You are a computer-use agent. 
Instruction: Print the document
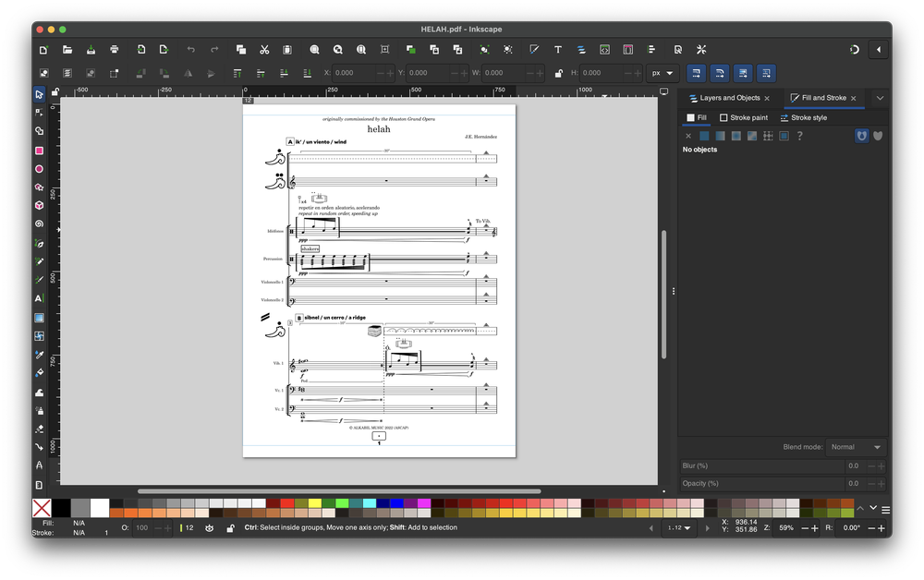coord(115,50)
